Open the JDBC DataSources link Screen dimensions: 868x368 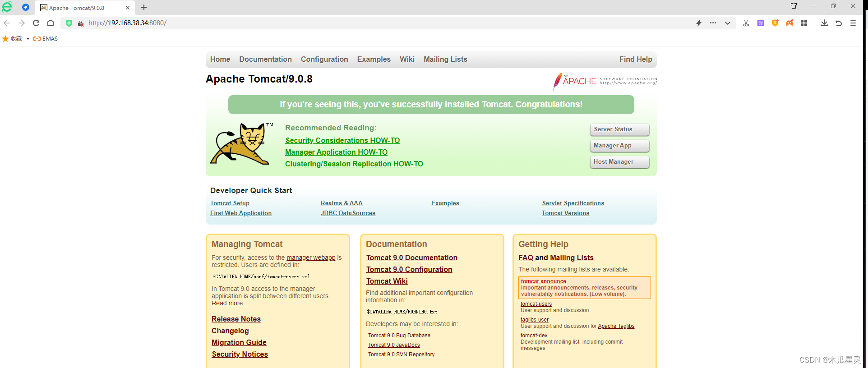point(348,213)
